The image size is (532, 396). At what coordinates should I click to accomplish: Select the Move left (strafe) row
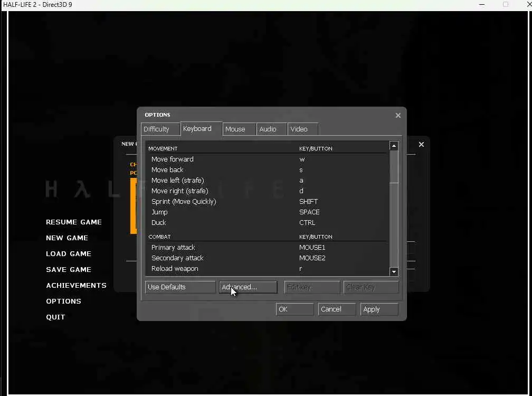click(268, 180)
